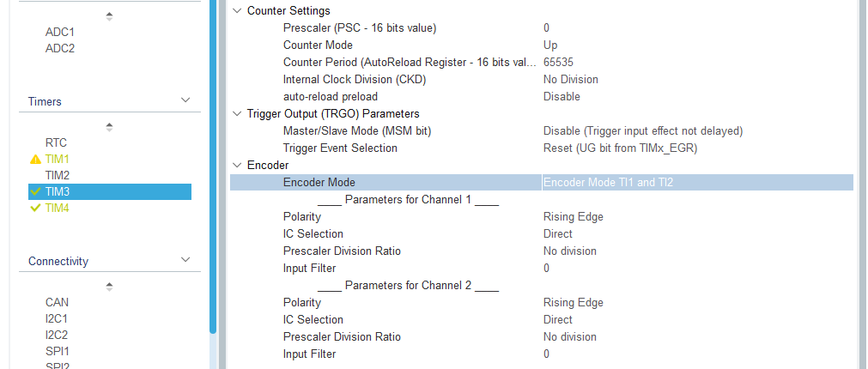Collapse the Timers category chevron
This screenshot has height=369, width=868.
point(185,100)
